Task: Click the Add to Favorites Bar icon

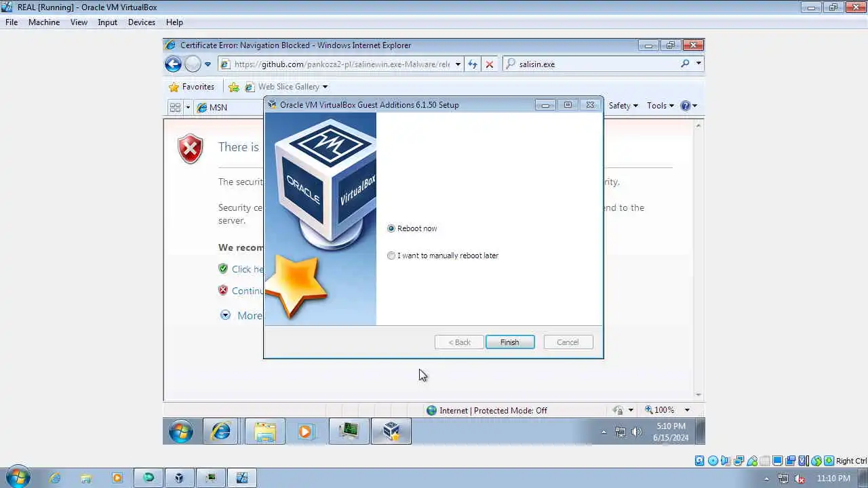Action: pos(234,87)
